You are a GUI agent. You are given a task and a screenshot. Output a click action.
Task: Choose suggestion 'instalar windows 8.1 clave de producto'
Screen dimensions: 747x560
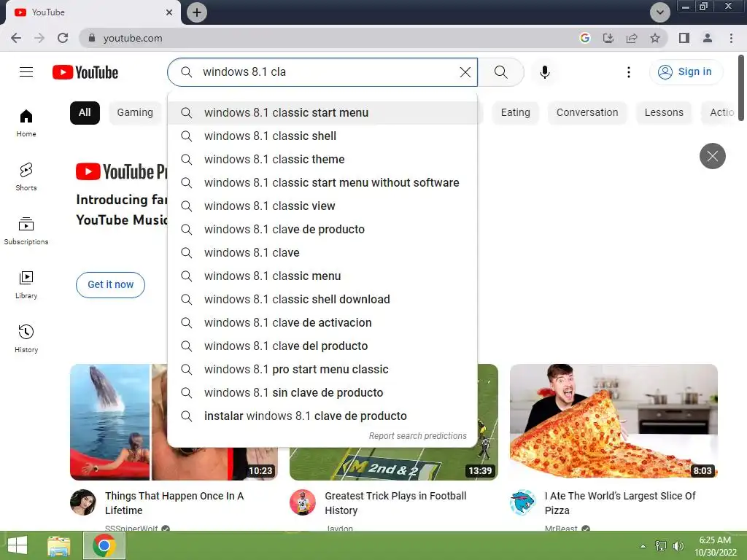click(322, 416)
